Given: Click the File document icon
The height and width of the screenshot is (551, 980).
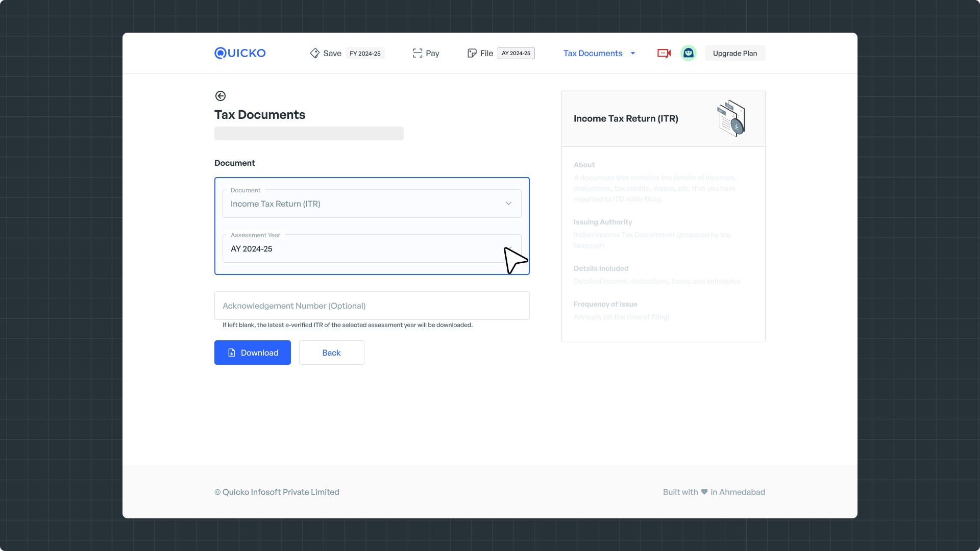Looking at the screenshot, I should point(472,53).
